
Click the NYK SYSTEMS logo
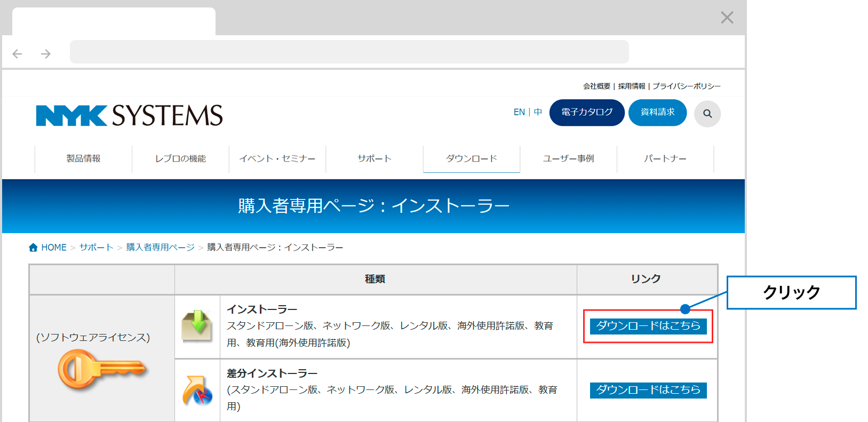pos(130,115)
